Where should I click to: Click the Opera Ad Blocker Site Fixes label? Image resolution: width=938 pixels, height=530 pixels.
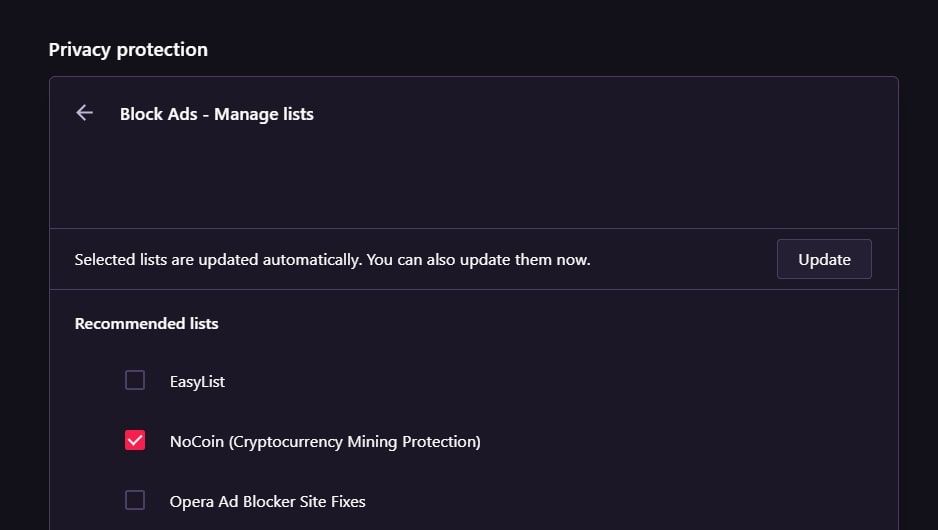coord(267,501)
